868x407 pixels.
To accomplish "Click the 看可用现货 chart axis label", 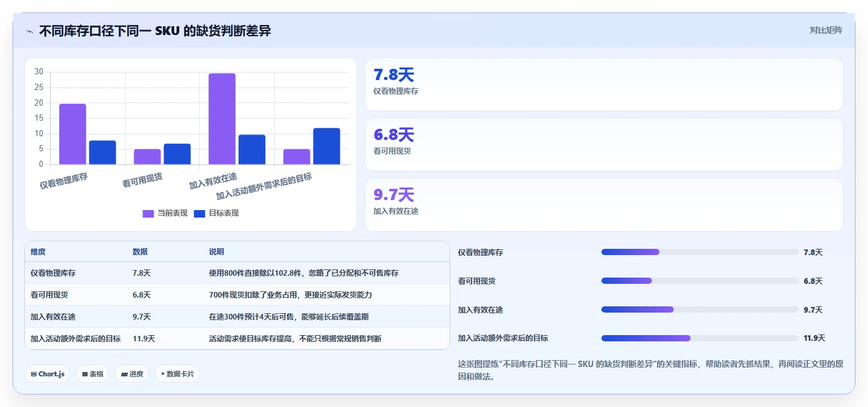I will 142,180.
